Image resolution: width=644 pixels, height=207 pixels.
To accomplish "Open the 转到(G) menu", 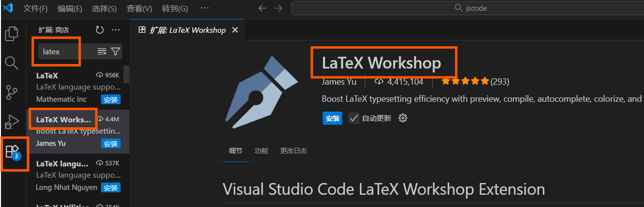I will [175, 8].
